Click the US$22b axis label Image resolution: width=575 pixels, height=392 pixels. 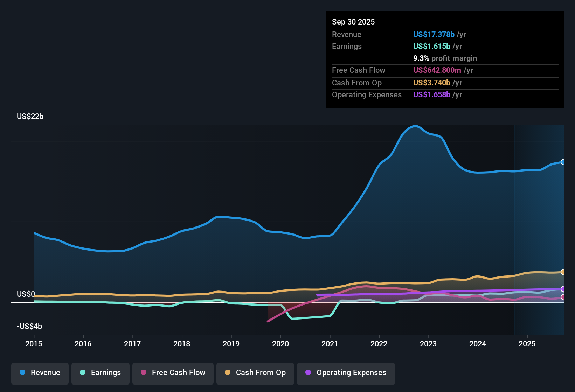coord(30,116)
